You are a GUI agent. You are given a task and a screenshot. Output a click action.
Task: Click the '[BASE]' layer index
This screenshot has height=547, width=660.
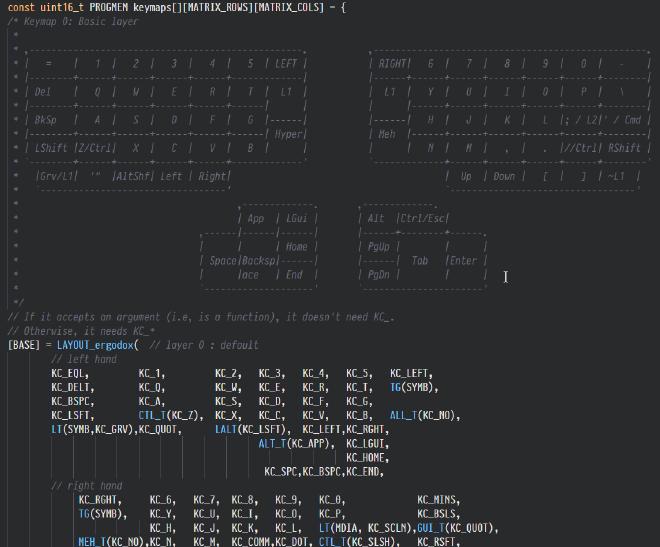(24, 345)
